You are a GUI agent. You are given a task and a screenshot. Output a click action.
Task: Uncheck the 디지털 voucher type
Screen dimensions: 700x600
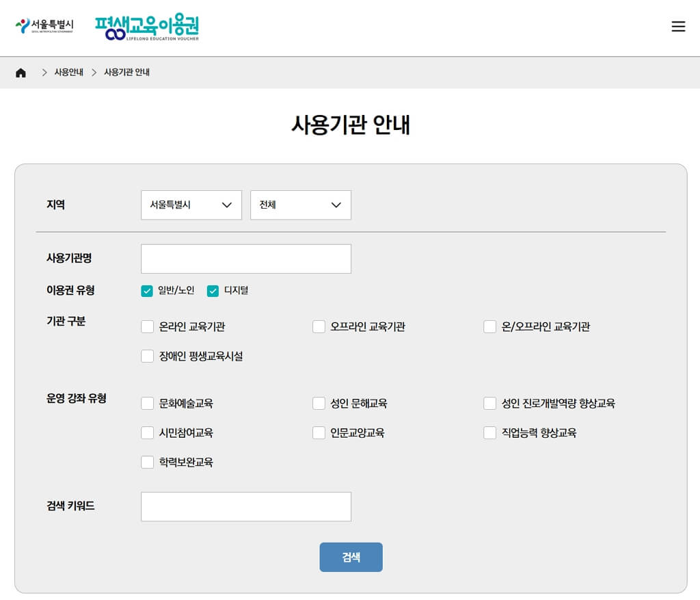click(x=213, y=291)
